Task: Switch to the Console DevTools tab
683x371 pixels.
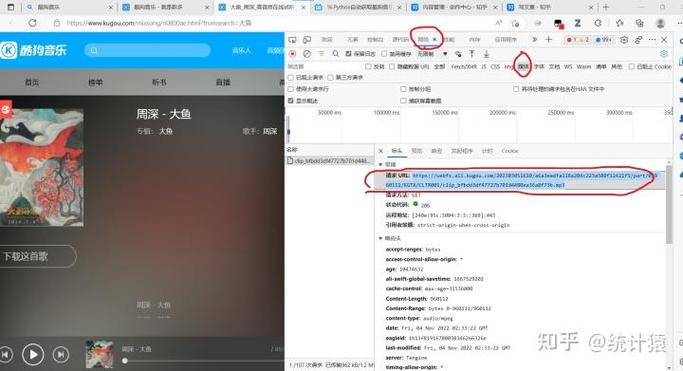Action: point(375,40)
